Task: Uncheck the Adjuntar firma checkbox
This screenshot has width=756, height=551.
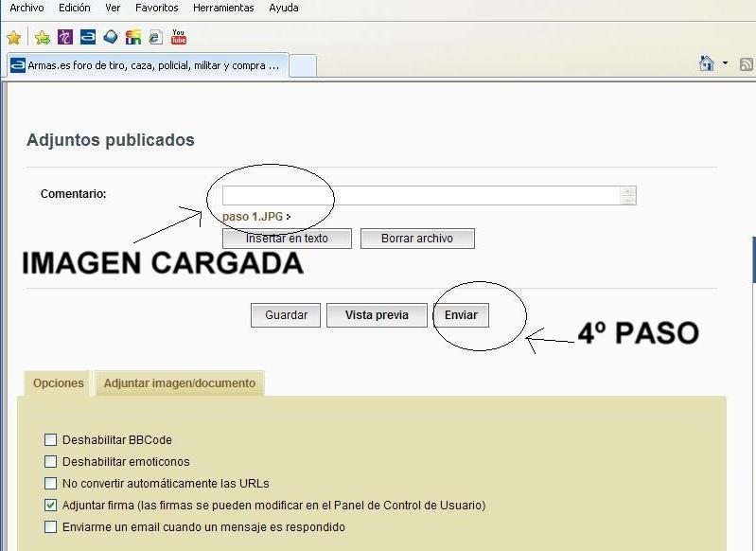Action: [x=51, y=506]
